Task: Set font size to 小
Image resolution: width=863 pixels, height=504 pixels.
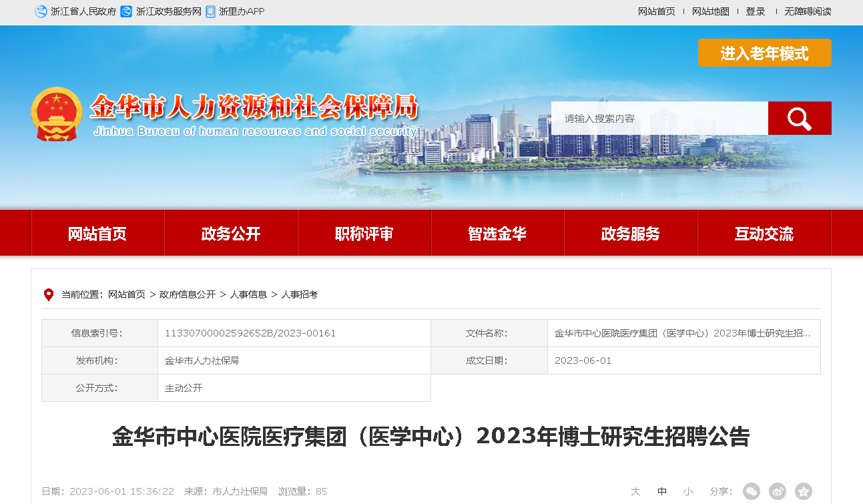Action: 688,491
